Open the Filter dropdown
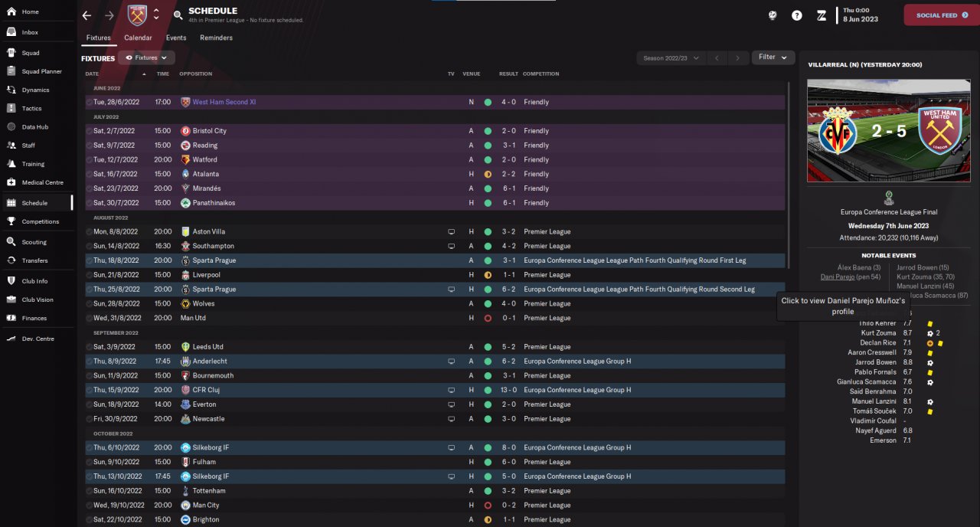980x527 pixels. tap(773, 57)
